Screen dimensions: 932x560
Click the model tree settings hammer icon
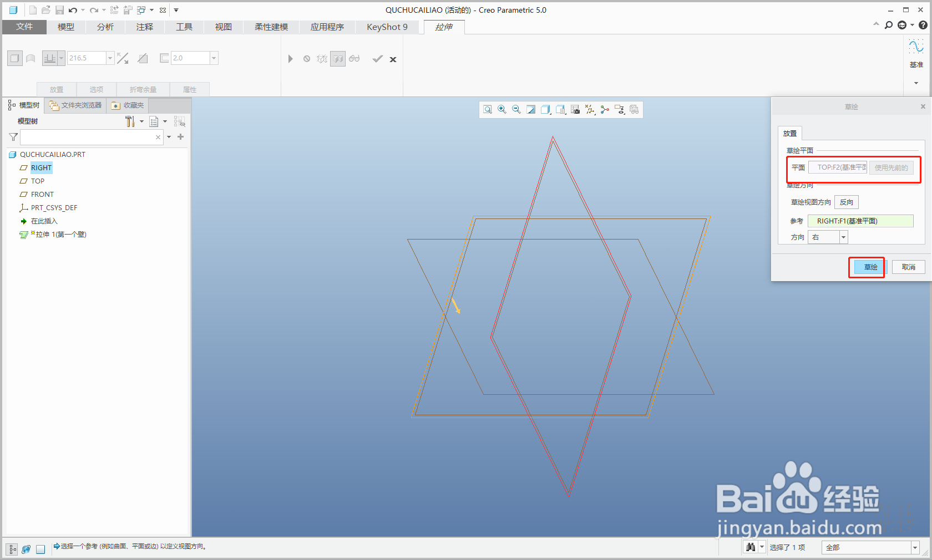pyautogui.click(x=130, y=121)
